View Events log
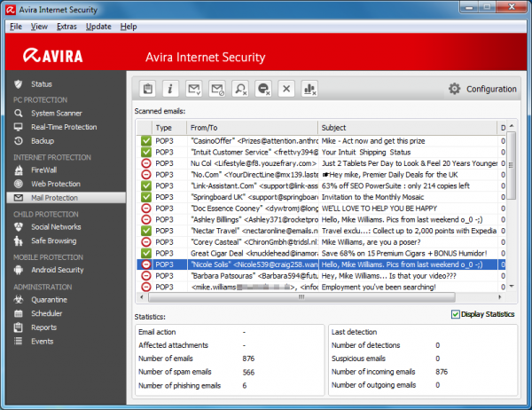This screenshot has height=410, width=532. (x=43, y=341)
